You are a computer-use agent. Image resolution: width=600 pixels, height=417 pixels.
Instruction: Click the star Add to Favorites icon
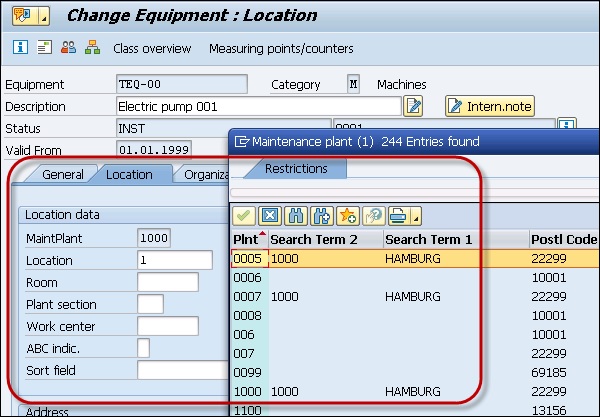347,215
